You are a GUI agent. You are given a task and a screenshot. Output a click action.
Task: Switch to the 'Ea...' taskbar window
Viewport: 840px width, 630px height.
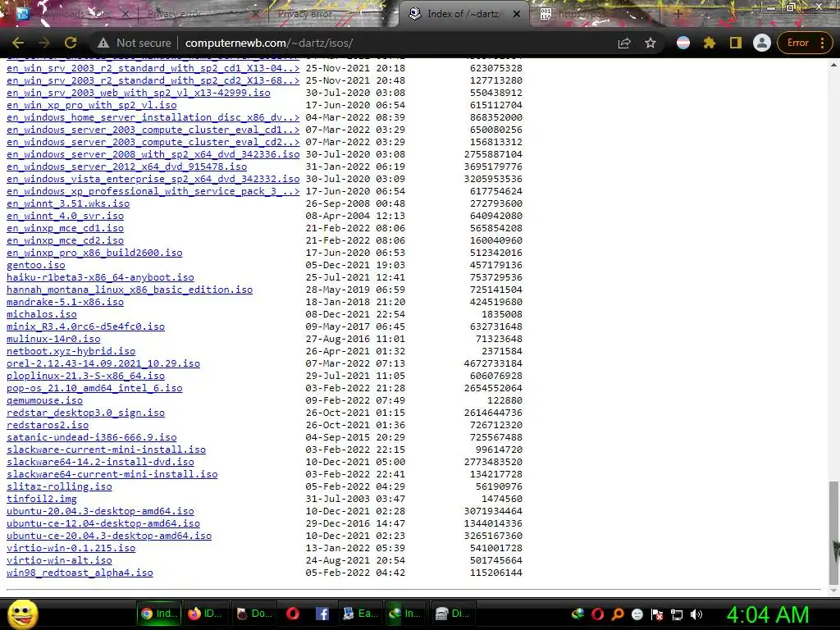(360, 614)
